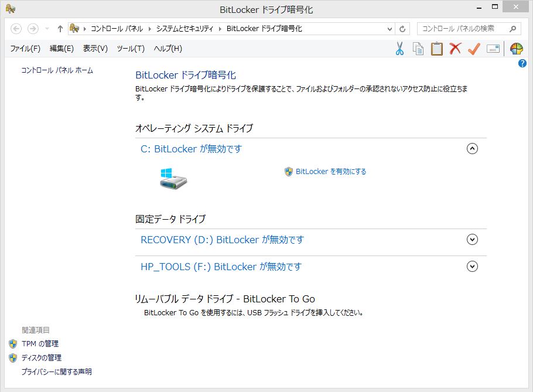Expand the HP_TOOLS (F:) drive section

(472, 266)
